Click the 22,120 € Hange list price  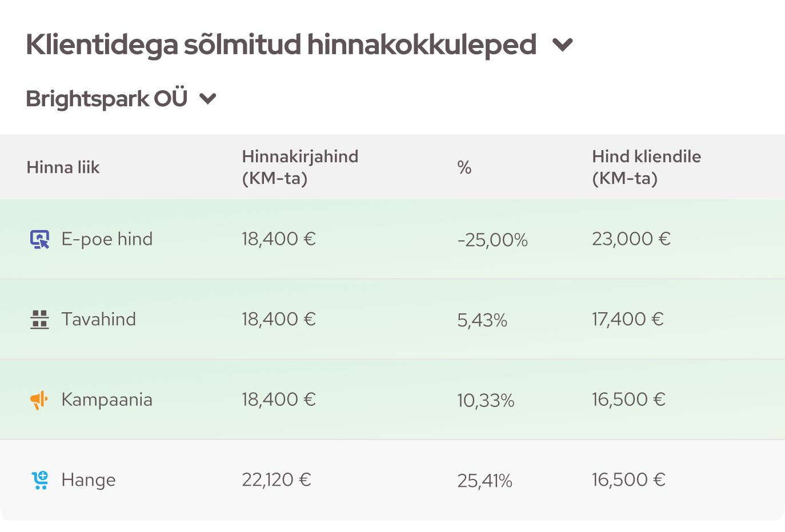point(276,479)
